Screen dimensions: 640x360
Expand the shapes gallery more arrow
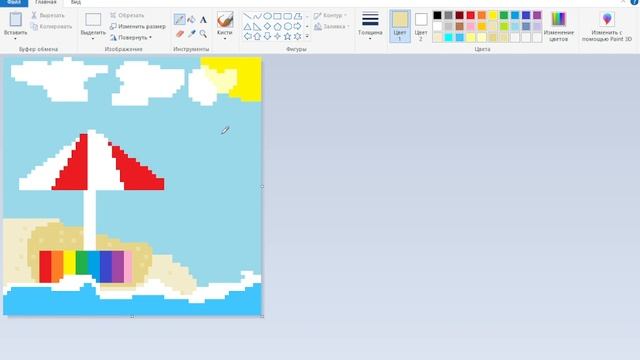(307, 36)
